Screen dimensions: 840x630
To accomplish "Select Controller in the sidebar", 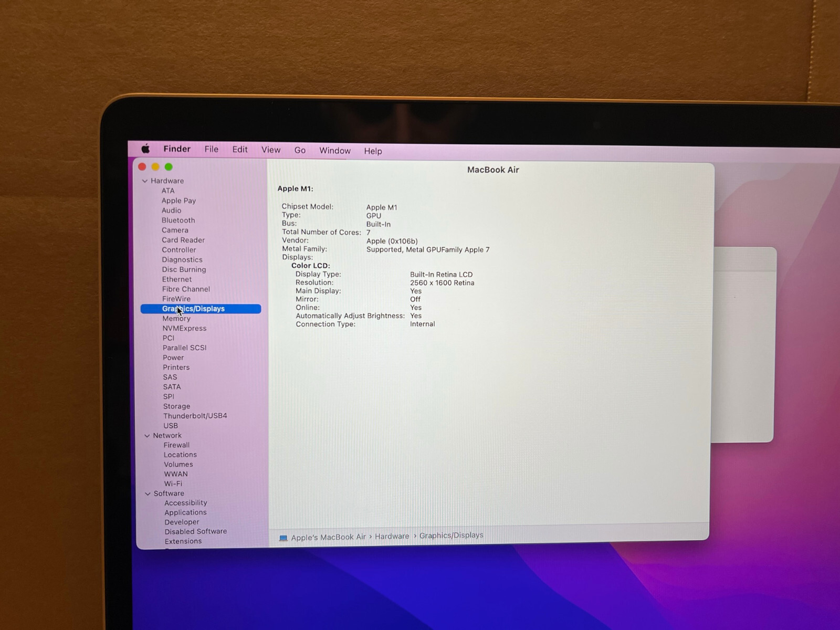I will tap(179, 250).
